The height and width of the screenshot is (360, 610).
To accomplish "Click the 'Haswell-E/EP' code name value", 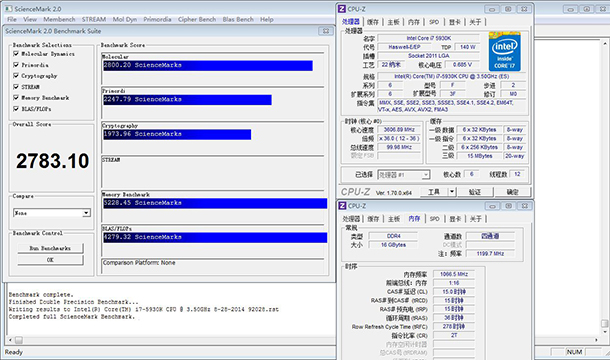I will pos(404,47).
